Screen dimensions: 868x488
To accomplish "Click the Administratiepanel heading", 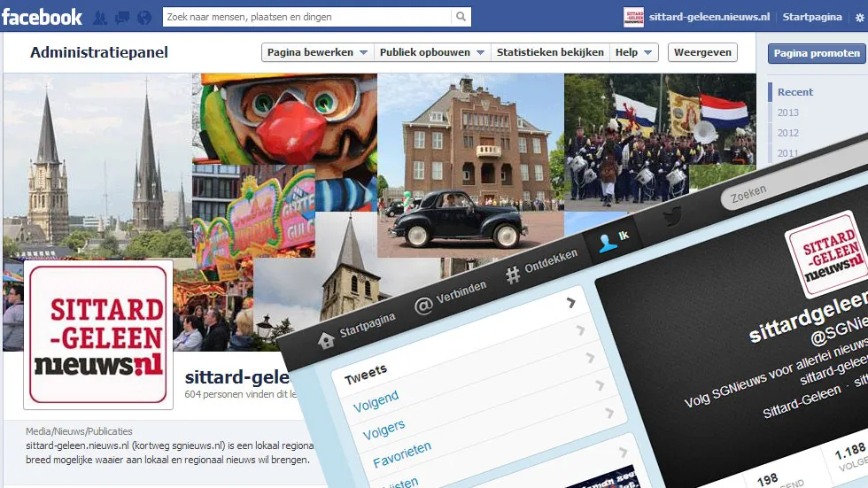I will click(x=99, y=52).
